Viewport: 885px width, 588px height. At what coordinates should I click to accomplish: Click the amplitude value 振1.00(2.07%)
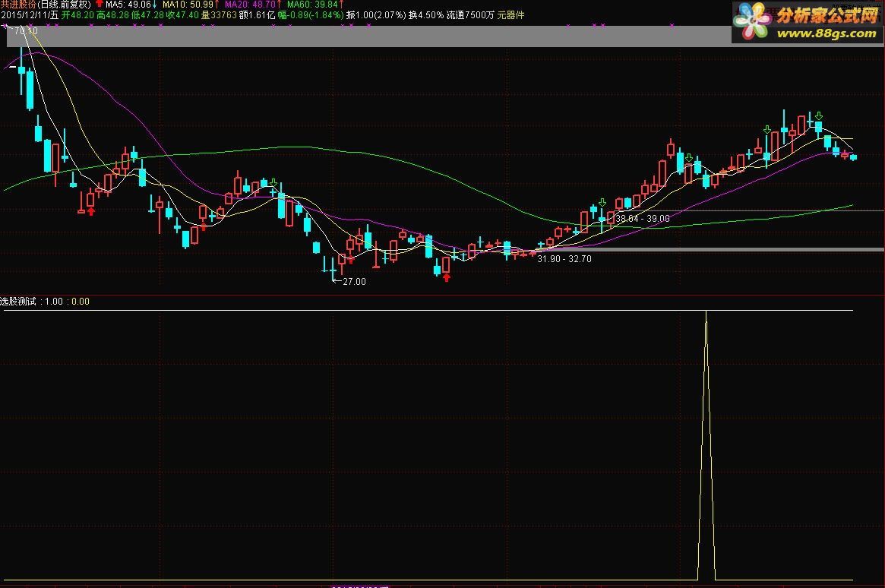pyautogui.click(x=376, y=15)
